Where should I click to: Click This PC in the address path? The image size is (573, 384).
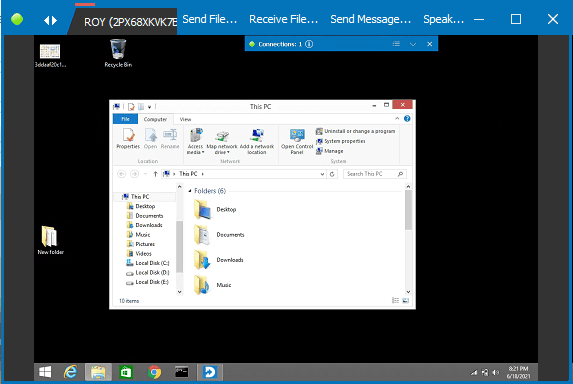[x=188, y=174]
